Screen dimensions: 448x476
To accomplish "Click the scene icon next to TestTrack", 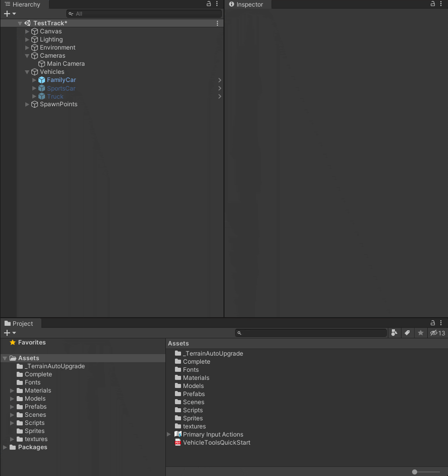I will [27, 23].
